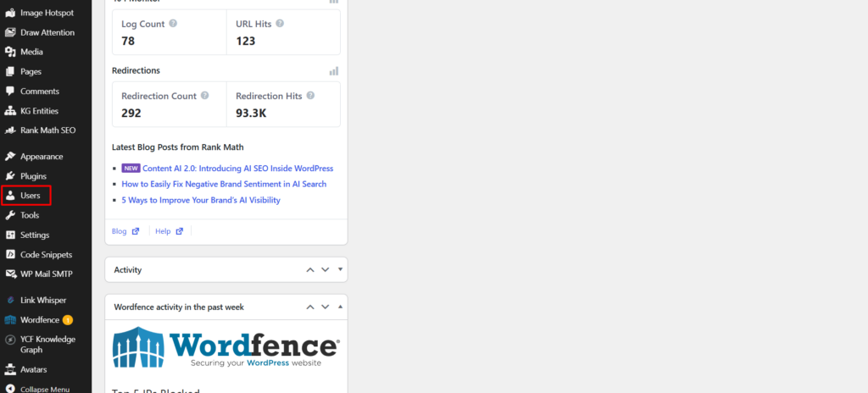Click the Wordfence notification badge
868x393 pixels.
68,320
